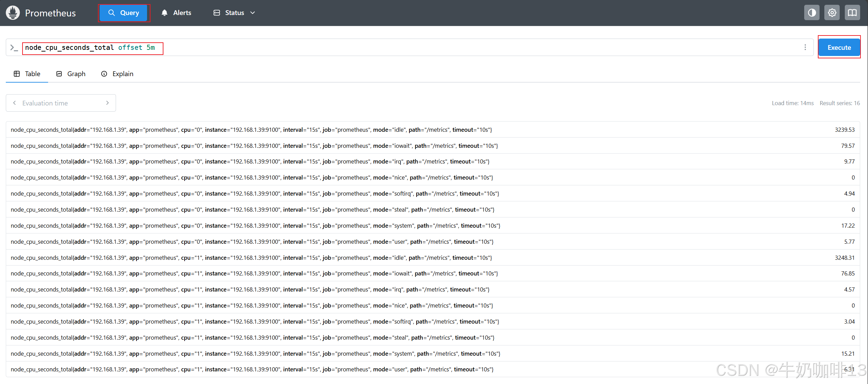
Task: Click the bell icon for Alerts
Action: (x=164, y=13)
